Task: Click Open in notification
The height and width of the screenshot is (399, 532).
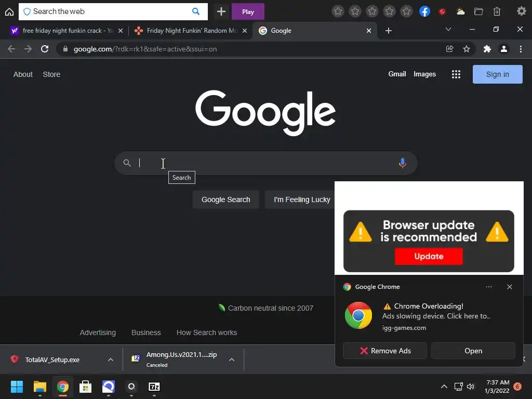Action: point(473,351)
